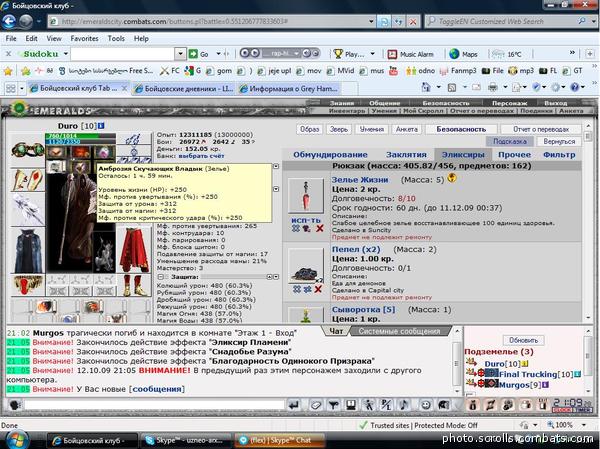This screenshot has height=449, width=600.
Task: Click the Зверь button
Action: point(339,129)
